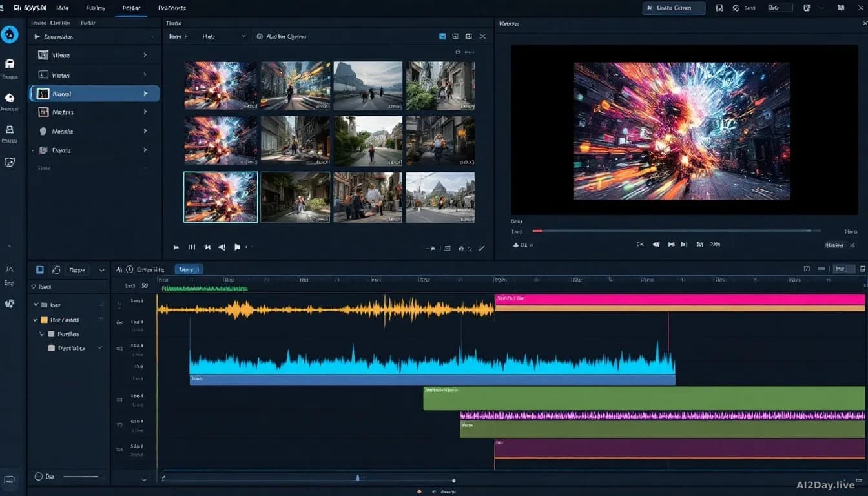This screenshot has height=496, width=868.
Task: Select the highlighted explosion thumbnail in the media grid
Action: (221, 197)
